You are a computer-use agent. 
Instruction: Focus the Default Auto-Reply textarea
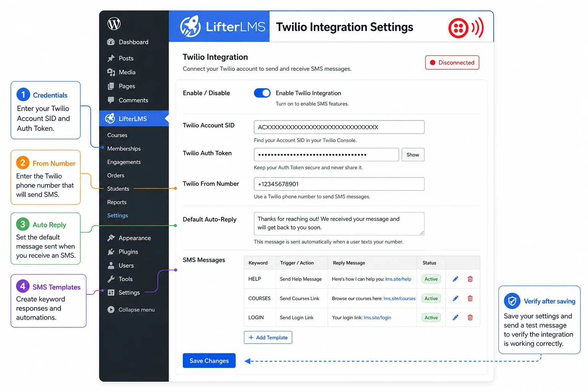click(339, 224)
